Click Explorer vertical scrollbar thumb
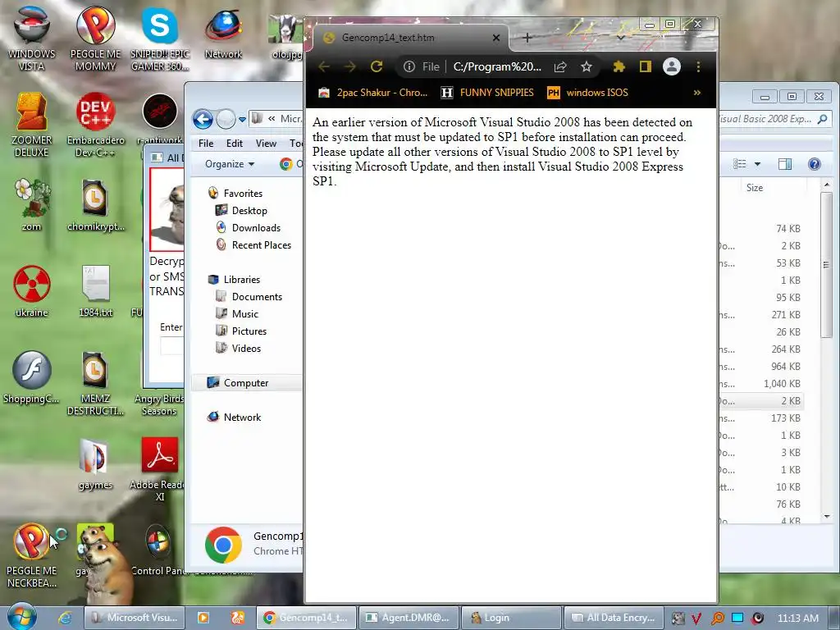This screenshot has height=630, width=840. click(x=827, y=265)
